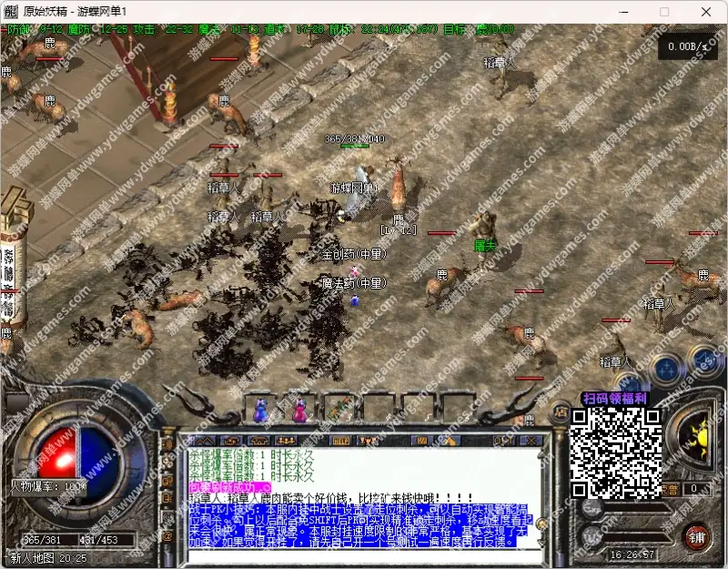Screen dimensions: 728x569
Task: Click the blue 战士PK小技巧 announcement
Action: tap(360, 525)
